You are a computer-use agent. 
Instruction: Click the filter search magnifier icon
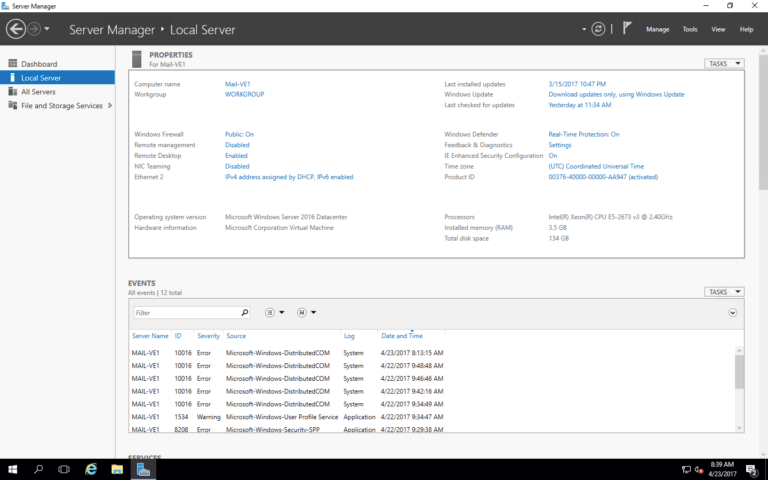pos(244,312)
